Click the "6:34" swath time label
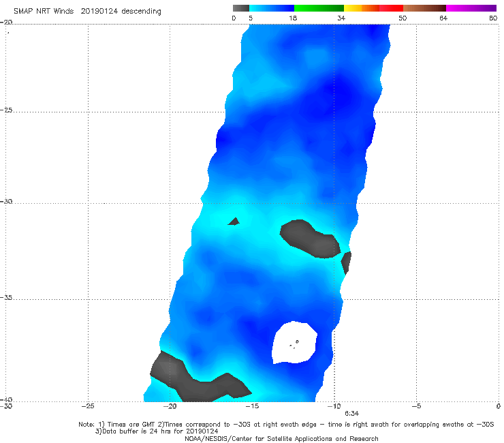 pyautogui.click(x=352, y=414)
